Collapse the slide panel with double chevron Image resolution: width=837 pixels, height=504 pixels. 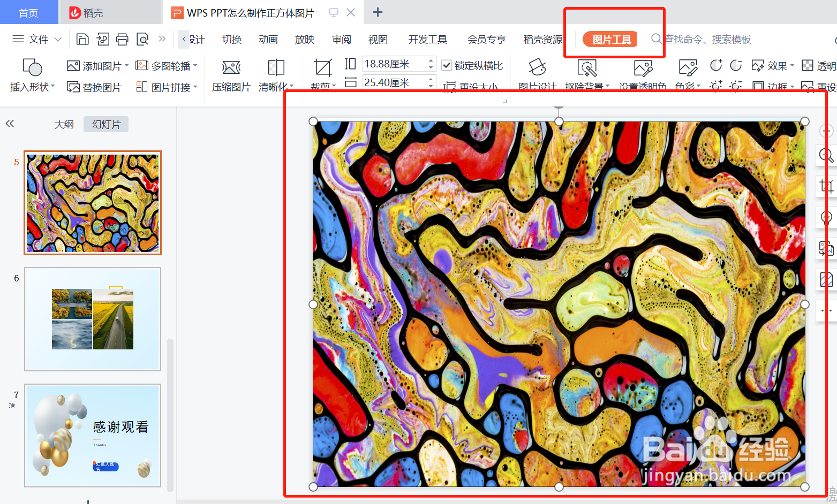click(x=10, y=124)
